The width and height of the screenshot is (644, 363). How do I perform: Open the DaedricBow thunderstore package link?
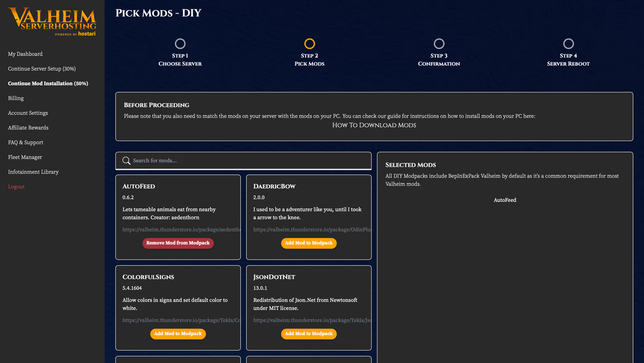click(x=312, y=230)
